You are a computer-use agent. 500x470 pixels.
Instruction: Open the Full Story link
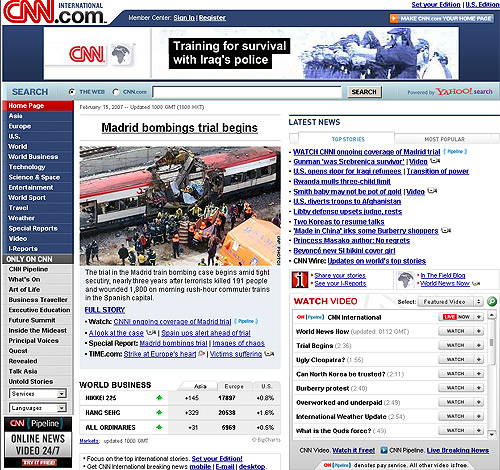tap(105, 310)
